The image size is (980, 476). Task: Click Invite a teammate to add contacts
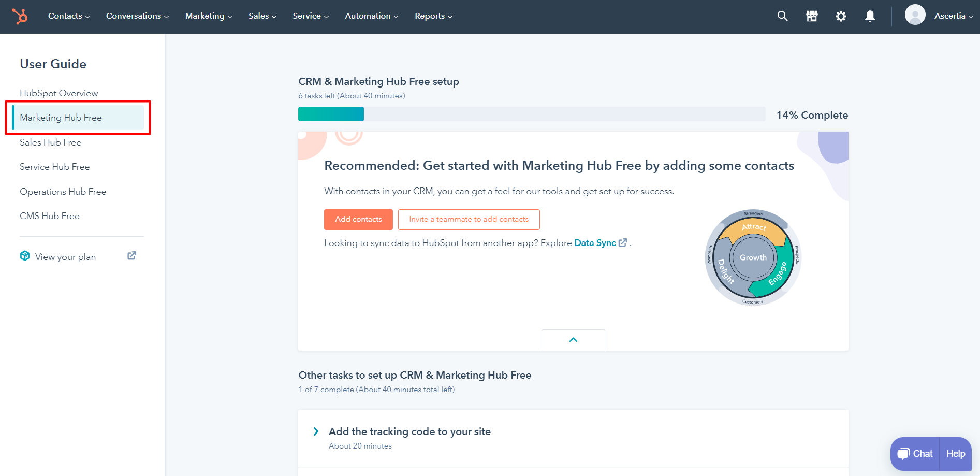(x=469, y=219)
